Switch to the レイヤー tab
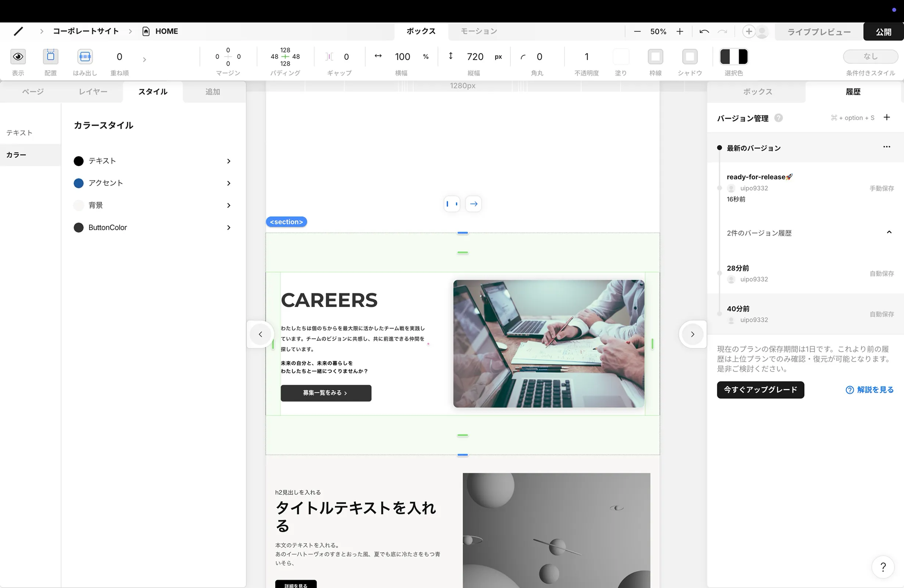 [x=93, y=92]
